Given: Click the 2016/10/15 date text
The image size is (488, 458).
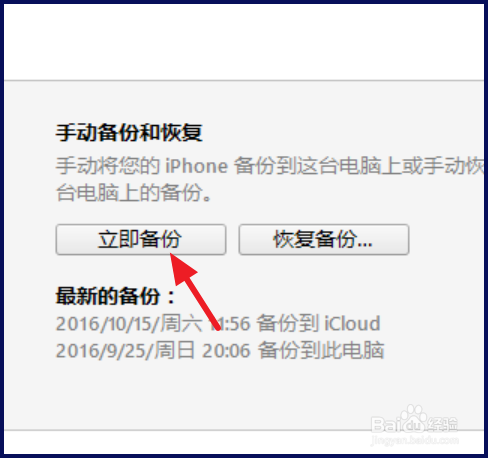Looking at the screenshot, I should pos(105,324).
